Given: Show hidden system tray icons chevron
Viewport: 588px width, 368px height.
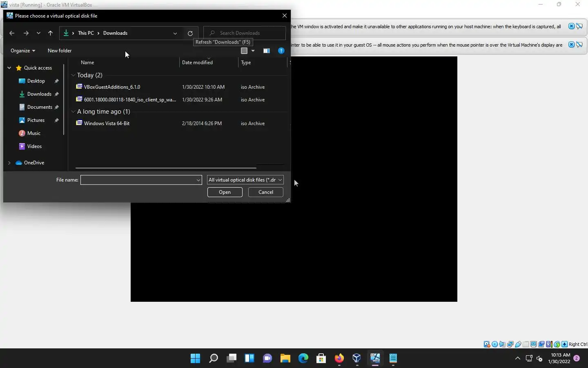Looking at the screenshot, I should [517, 359].
